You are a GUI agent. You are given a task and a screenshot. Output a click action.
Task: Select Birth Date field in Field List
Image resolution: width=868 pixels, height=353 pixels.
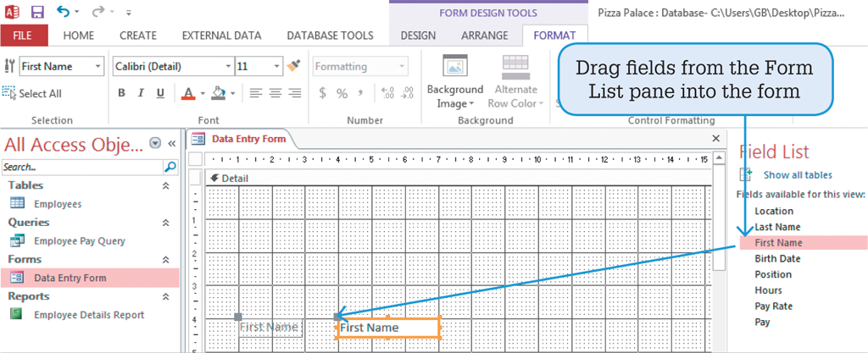pyautogui.click(x=777, y=258)
